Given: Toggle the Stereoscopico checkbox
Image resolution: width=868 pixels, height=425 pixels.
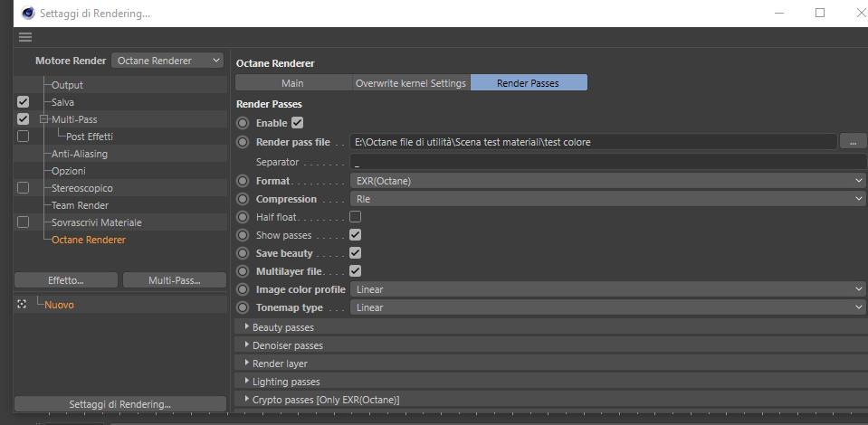Looking at the screenshot, I should tap(24, 188).
